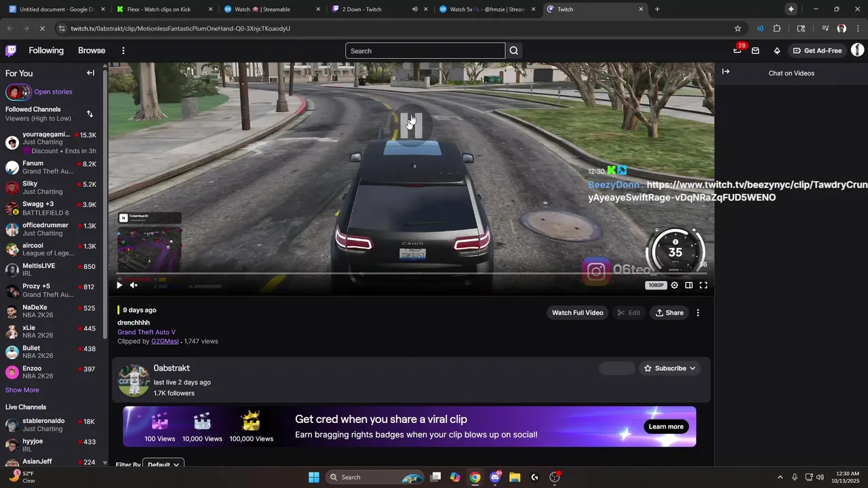Screen dimensions: 868x488
Task: Click the Twitch search input field
Action: click(425, 51)
